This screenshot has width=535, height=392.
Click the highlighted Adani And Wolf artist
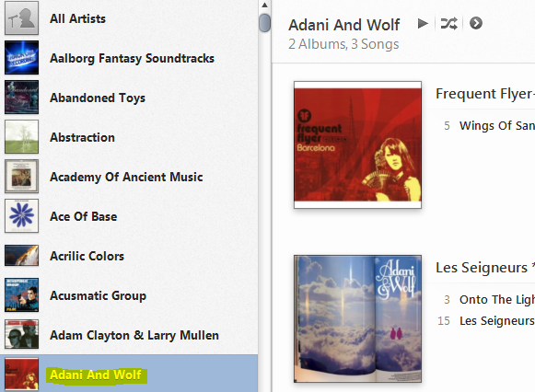click(x=96, y=375)
